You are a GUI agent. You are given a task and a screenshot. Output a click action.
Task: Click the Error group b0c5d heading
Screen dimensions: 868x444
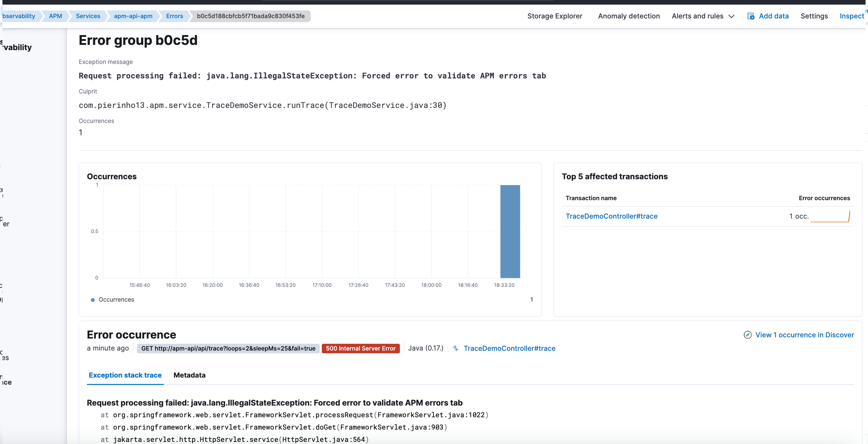(138, 41)
